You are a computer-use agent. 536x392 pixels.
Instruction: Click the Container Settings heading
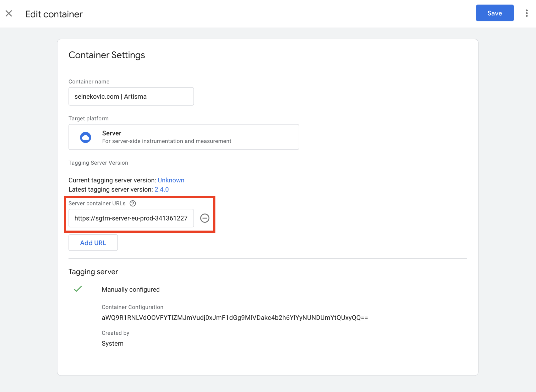point(107,55)
